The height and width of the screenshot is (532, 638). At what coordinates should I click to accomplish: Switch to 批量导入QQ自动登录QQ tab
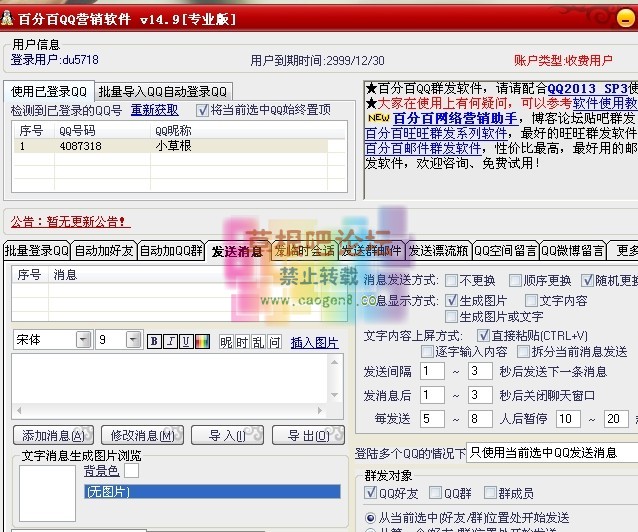click(x=163, y=92)
